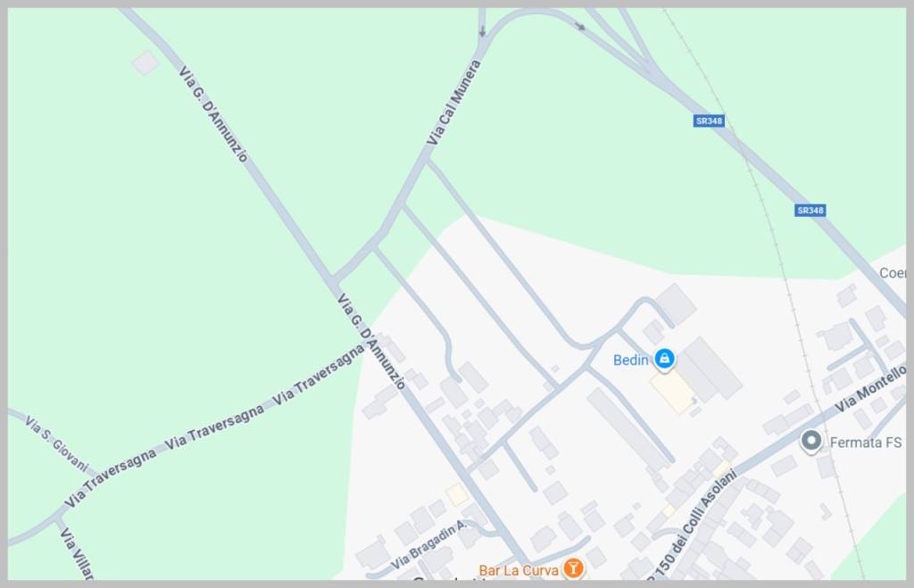Click the small building beside upper Via D'Annunzio
Screen dimensions: 914x588
[145, 63]
